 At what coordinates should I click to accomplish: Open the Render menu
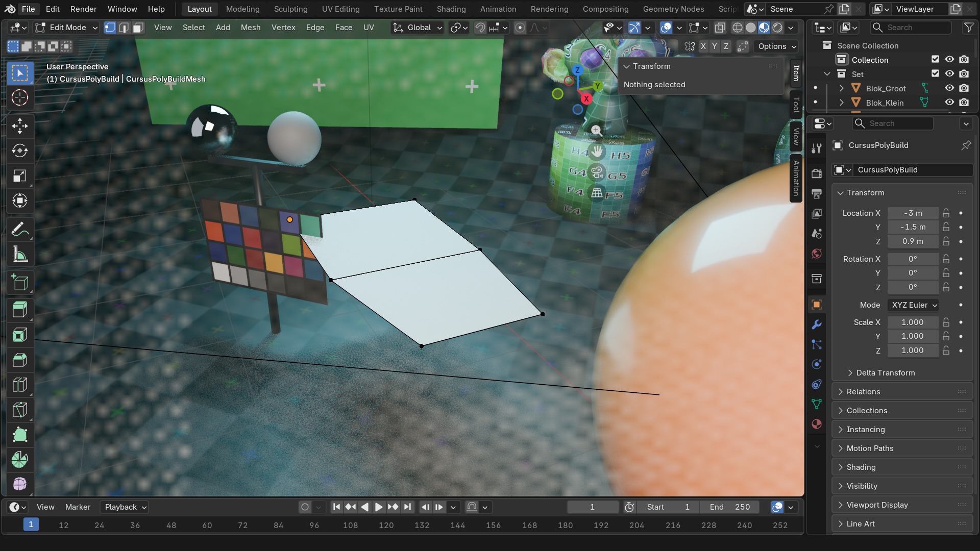pos(83,9)
